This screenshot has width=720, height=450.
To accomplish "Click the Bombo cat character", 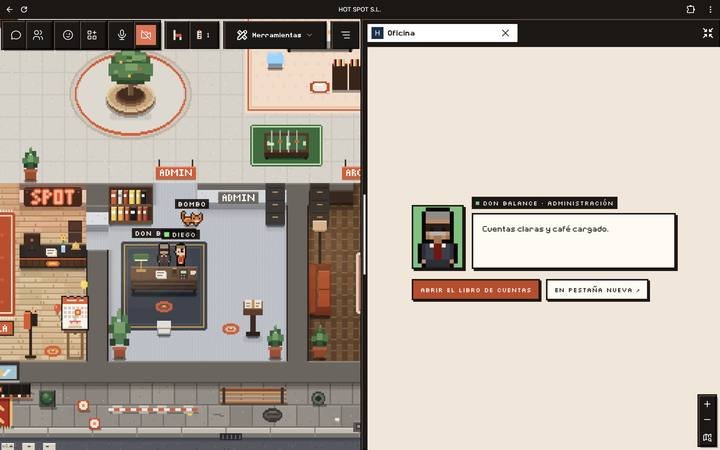I will coord(191,218).
